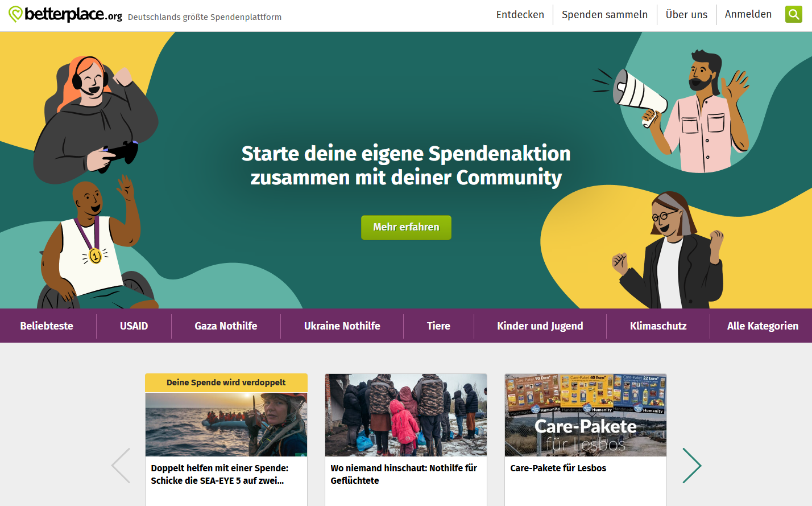The height and width of the screenshot is (506, 812).
Task: Click the Anmelden link
Action: point(748,14)
